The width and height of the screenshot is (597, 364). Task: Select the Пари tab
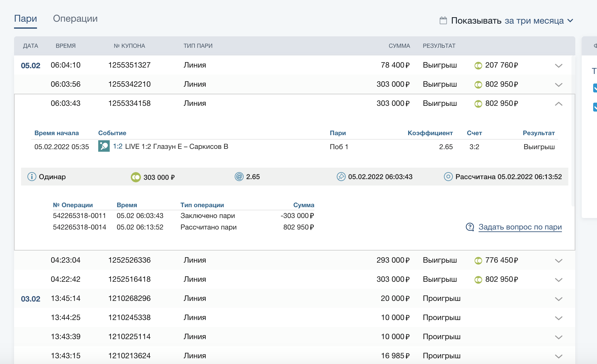(x=26, y=18)
